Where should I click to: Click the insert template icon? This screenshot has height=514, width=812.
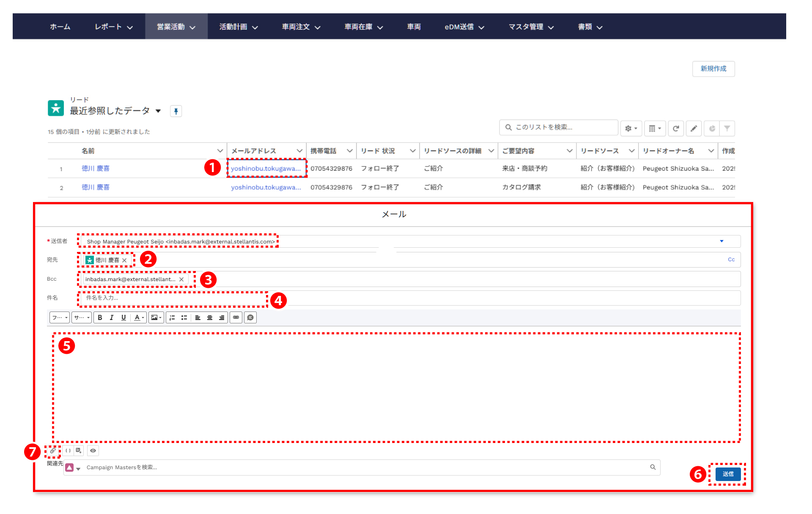(79, 451)
